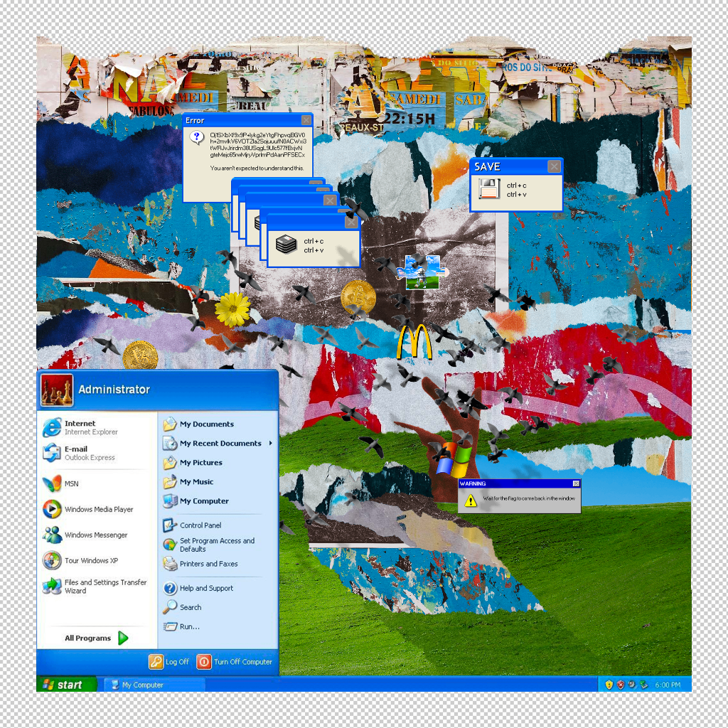Viewport: 728px width, 728px height.
Task: Start Tour Windows XP
Action: [x=80, y=560]
